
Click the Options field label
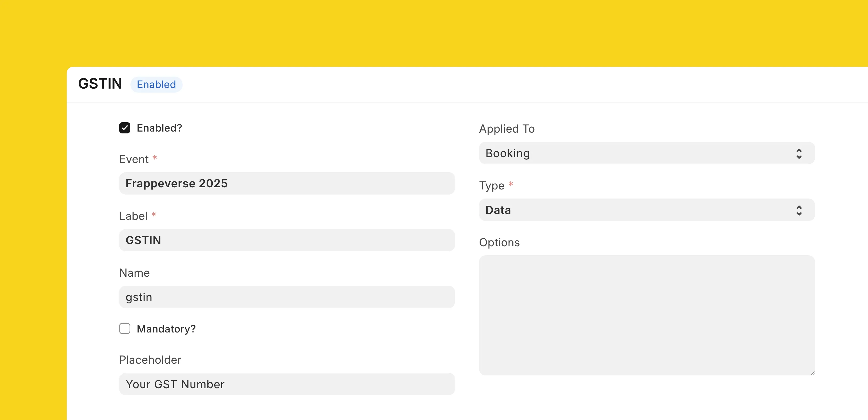pyautogui.click(x=499, y=243)
